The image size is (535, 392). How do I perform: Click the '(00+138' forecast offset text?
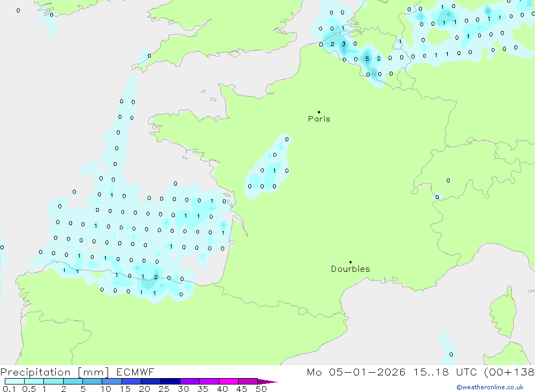(x=509, y=372)
